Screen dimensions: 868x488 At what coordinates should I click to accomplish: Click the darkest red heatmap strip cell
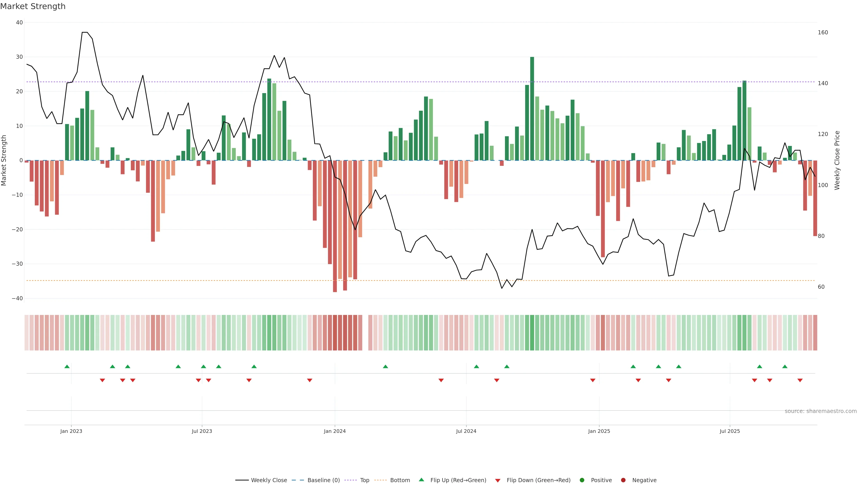tap(335, 332)
